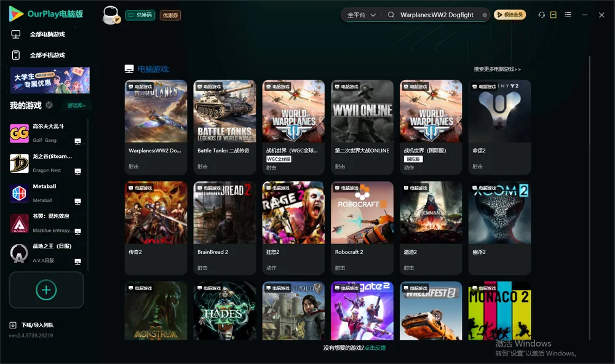
Task: Open the 狂怒2 Rage 2 game card
Action: (293, 228)
